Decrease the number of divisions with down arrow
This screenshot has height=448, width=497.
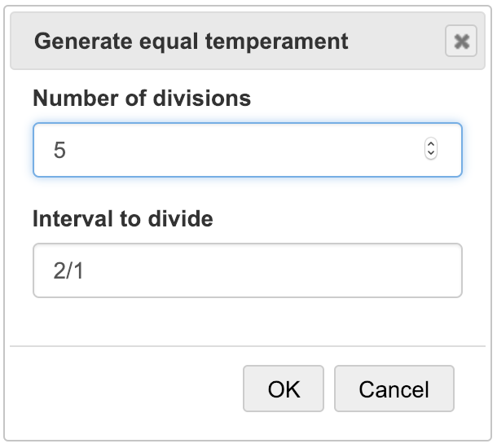pyautogui.click(x=431, y=154)
